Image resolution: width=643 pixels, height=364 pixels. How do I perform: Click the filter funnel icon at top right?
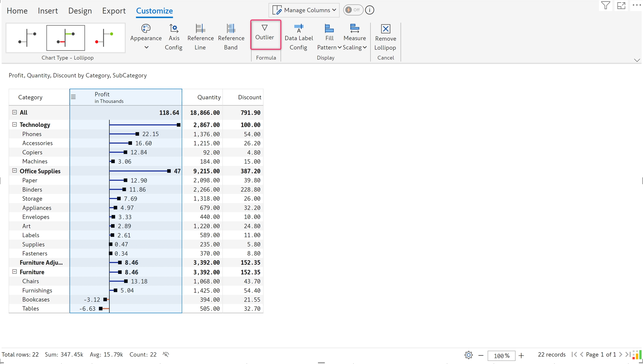tap(605, 6)
